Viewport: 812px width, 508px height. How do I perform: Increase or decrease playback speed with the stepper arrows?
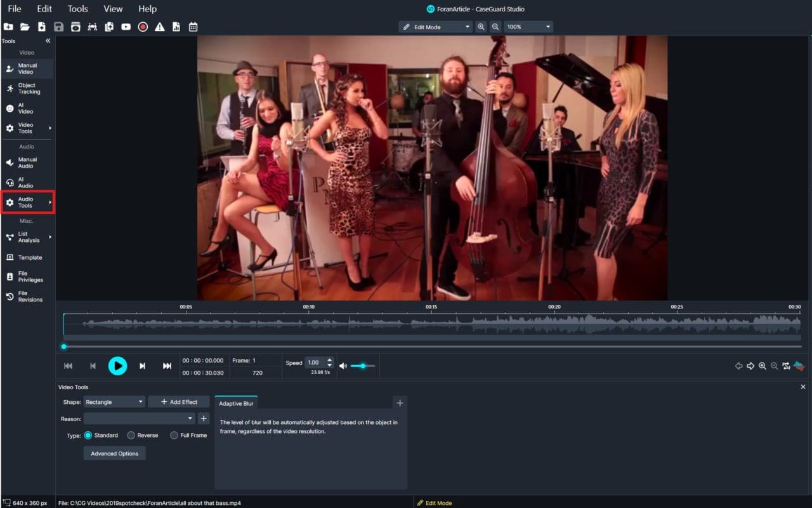coord(329,363)
